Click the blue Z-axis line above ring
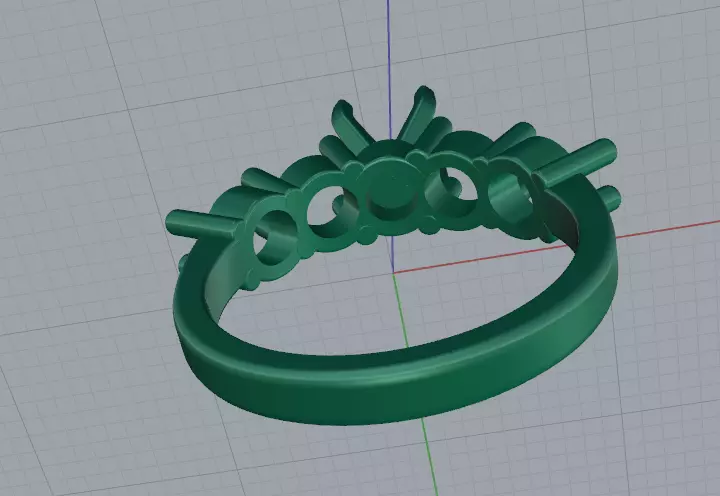This screenshot has width=720, height=496. click(x=389, y=69)
